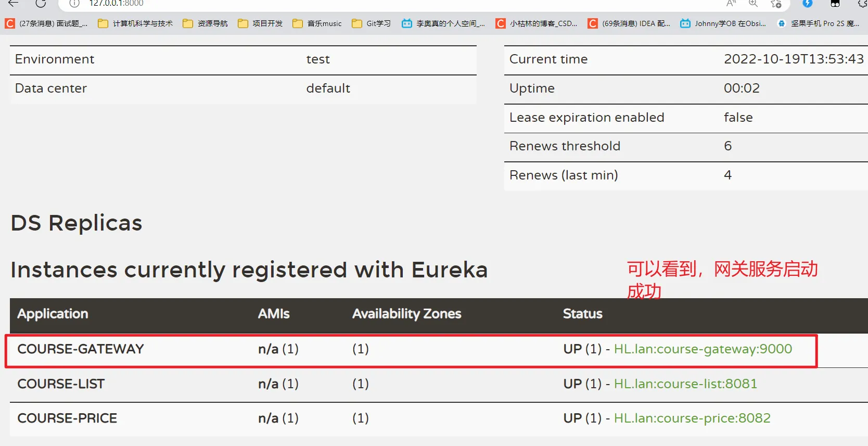Open the HL.lan:course-gateway:9000 instance link
Viewport: 868px width, 446px height.
point(703,349)
